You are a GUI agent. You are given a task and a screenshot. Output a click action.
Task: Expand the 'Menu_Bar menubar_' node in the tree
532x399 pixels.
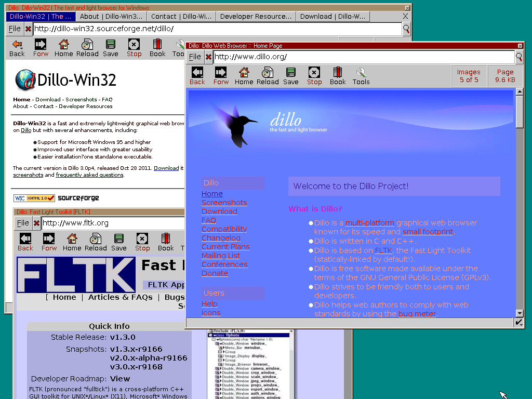click(x=223, y=348)
